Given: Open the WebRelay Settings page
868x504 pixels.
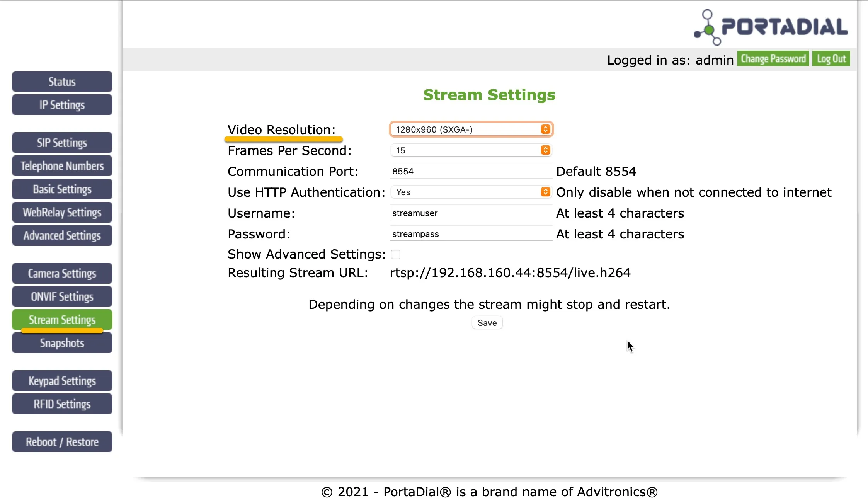Looking at the screenshot, I should click(62, 212).
